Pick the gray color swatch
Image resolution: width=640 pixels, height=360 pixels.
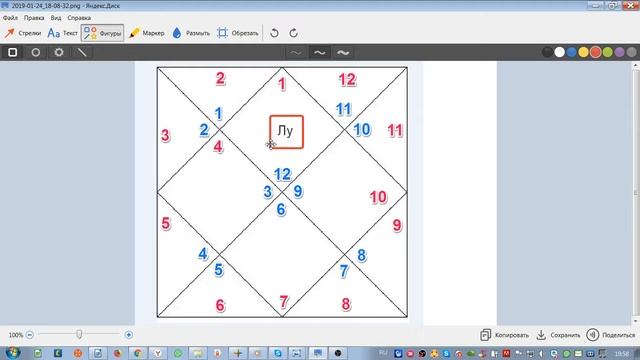pyautogui.click(x=631, y=52)
